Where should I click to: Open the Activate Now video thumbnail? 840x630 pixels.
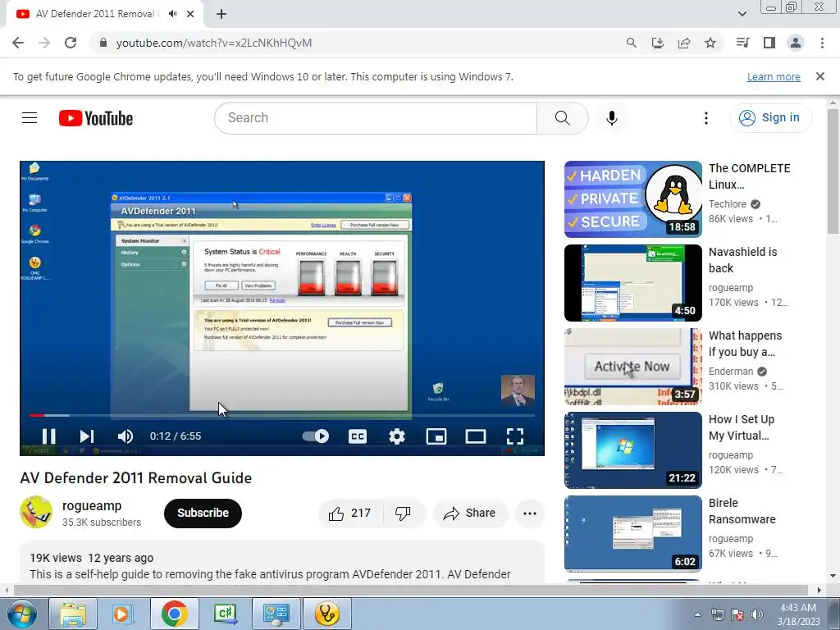point(632,367)
